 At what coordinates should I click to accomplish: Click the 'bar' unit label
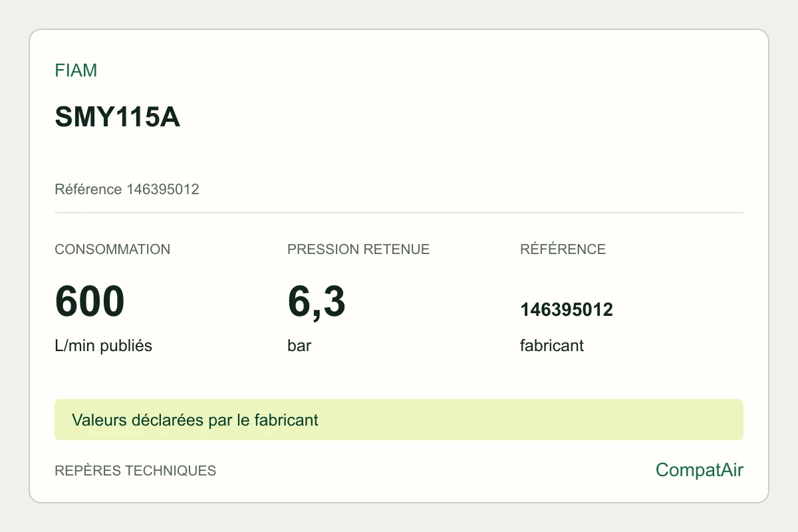[x=299, y=346]
